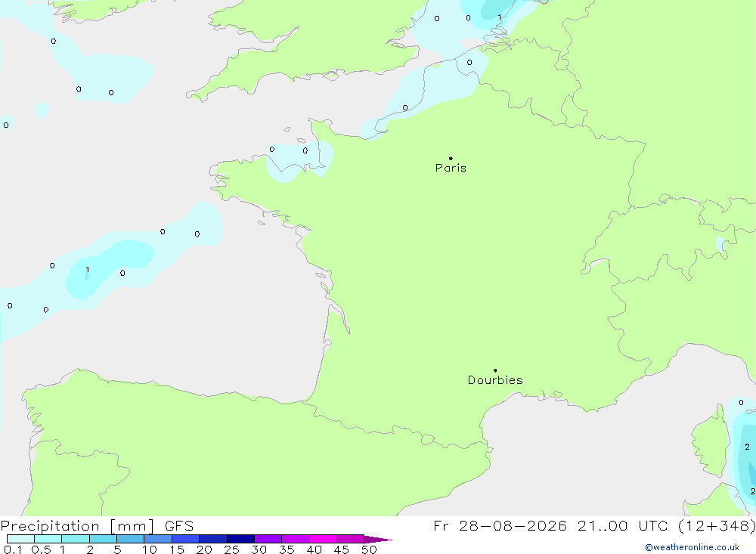This screenshot has height=554, width=756.
Task: Click the '0.5' legend scale label
Action: click(x=41, y=549)
